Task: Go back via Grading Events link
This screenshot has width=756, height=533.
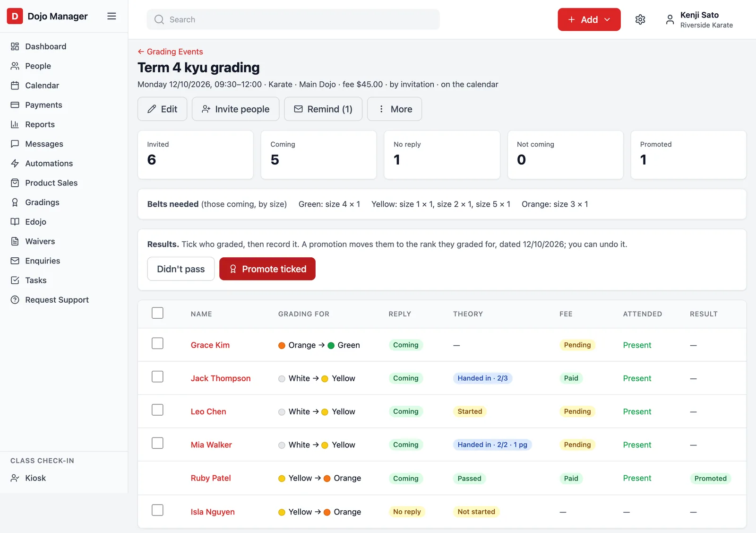Action: (x=170, y=52)
